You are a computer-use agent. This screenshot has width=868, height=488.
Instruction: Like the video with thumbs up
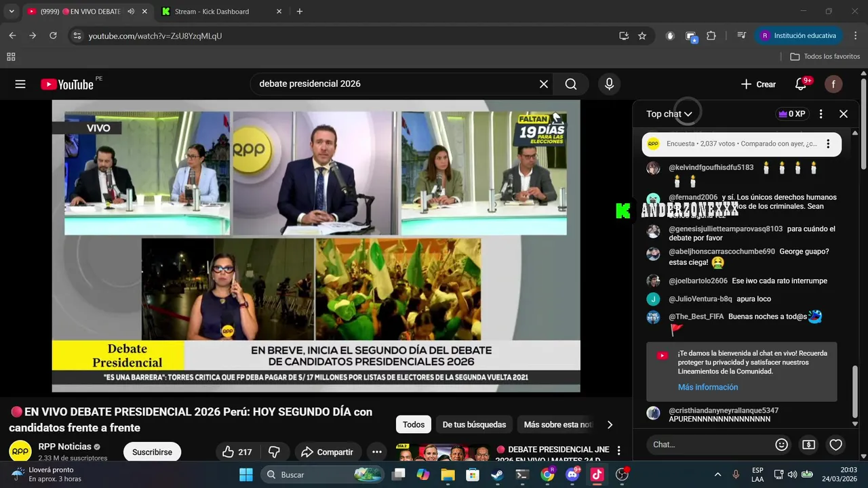coord(237,452)
